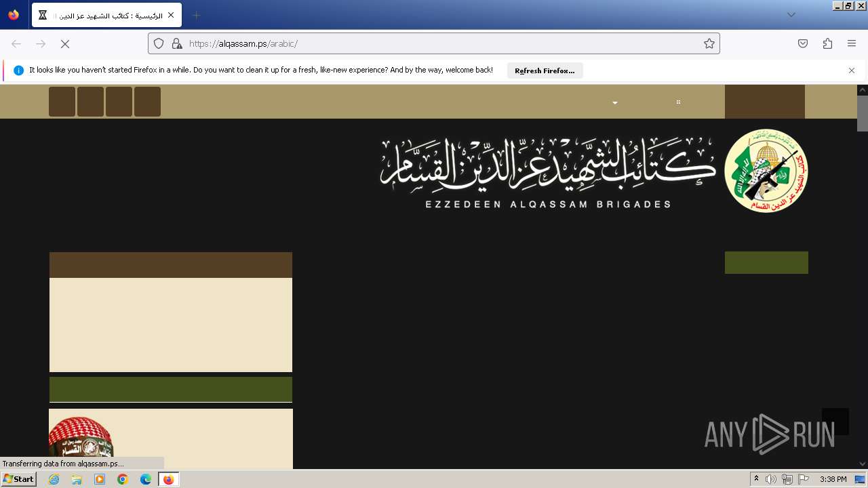This screenshot has height=488, width=868.
Task: Click the scrollbar up arrow
Action: [863, 89]
